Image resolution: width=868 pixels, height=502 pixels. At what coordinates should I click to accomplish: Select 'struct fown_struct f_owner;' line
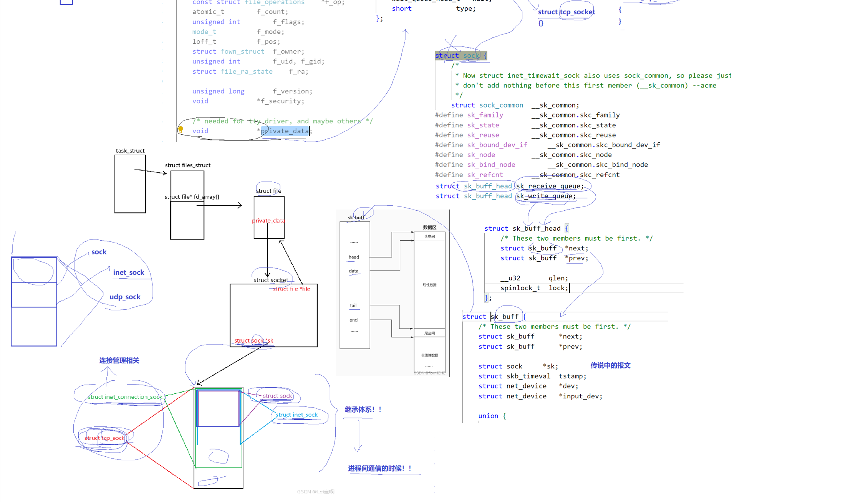tap(248, 51)
